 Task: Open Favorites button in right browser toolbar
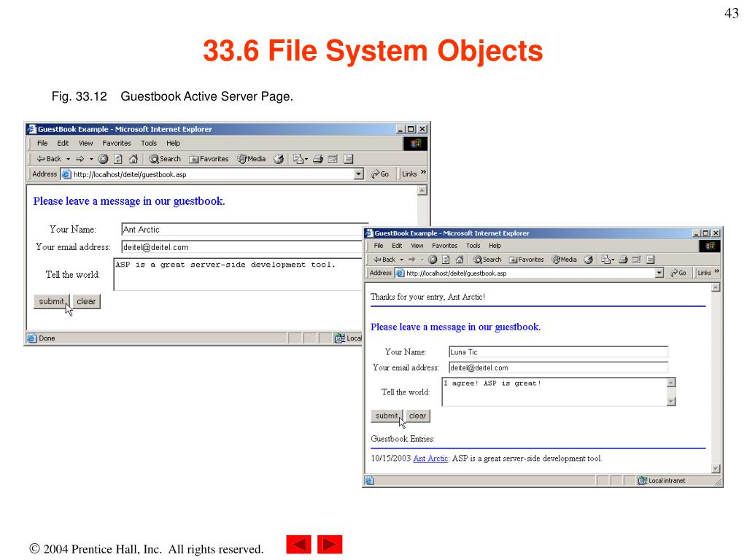pyautogui.click(x=527, y=260)
